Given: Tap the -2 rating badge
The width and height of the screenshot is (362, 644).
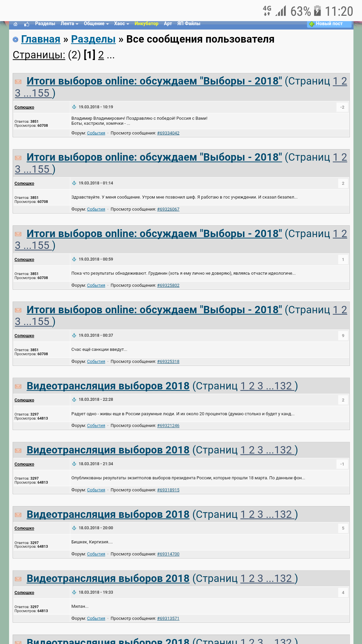Looking at the screenshot, I should 342,107.
